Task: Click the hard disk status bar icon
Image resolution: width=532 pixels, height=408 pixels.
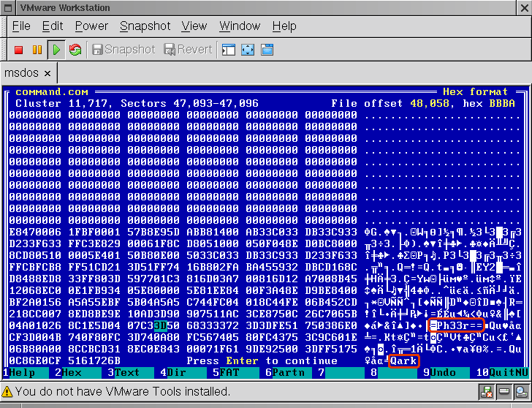Action: (503, 392)
